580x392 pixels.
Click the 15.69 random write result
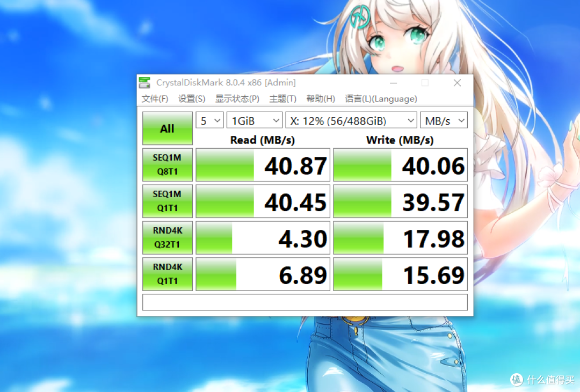[x=400, y=274]
